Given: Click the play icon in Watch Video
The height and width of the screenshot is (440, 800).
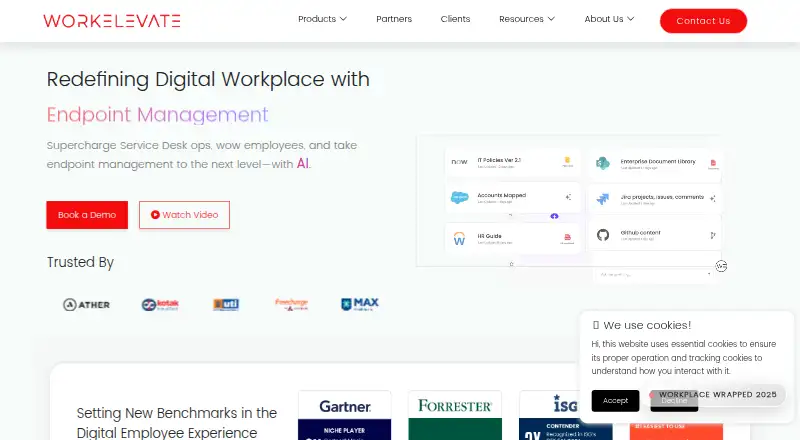Looking at the screenshot, I should pos(155,215).
